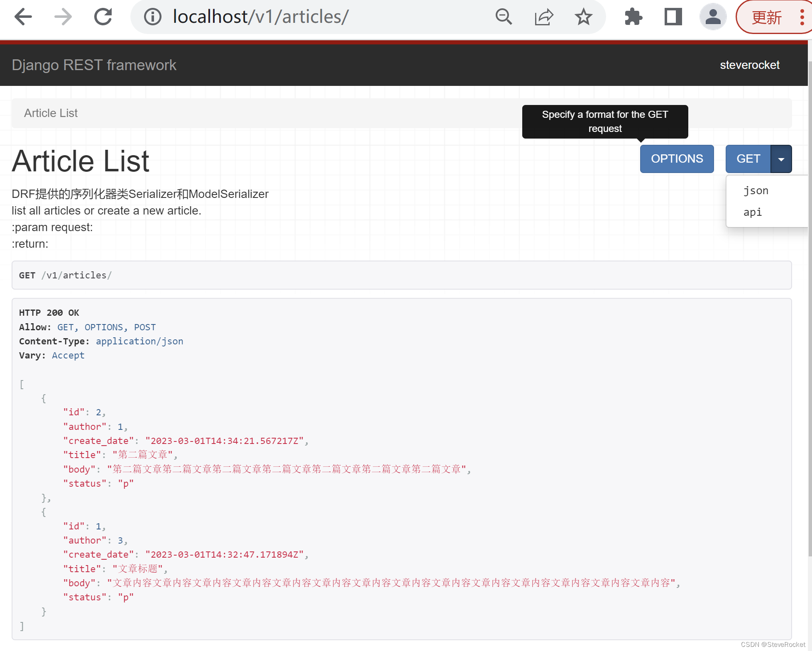The height and width of the screenshot is (651, 812).
Task: Open the steverocket user menu
Action: [749, 65]
